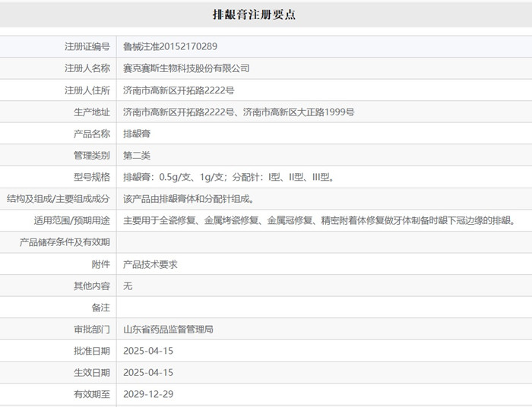532x407 pixels.
Task: Click the 第二类 management category value
Action: 137,156
